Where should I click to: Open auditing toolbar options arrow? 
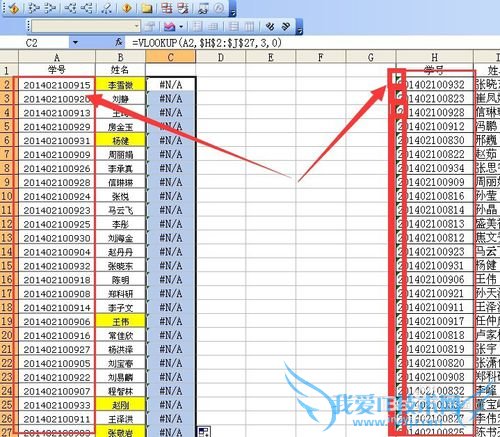(233, 10)
